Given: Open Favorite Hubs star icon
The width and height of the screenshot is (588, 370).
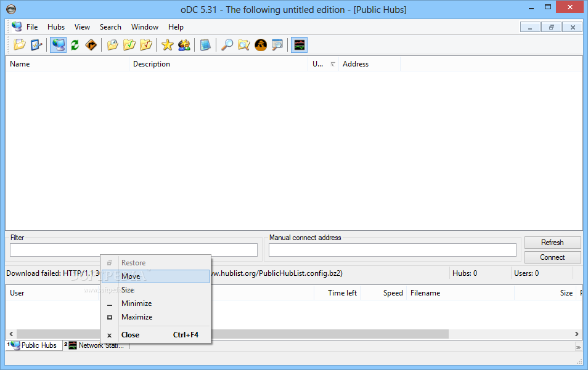Looking at the screenshot, I should (x=167, y=45).
